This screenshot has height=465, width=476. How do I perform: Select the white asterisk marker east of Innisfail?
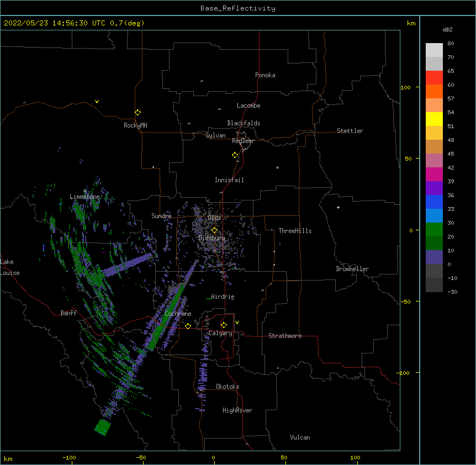[x=277, y=167]
